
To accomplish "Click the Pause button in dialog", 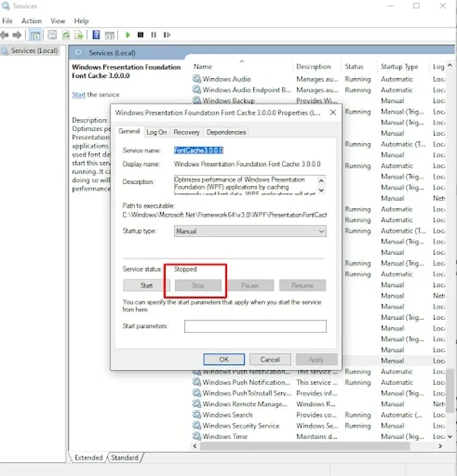I will (x=250, y=285).
